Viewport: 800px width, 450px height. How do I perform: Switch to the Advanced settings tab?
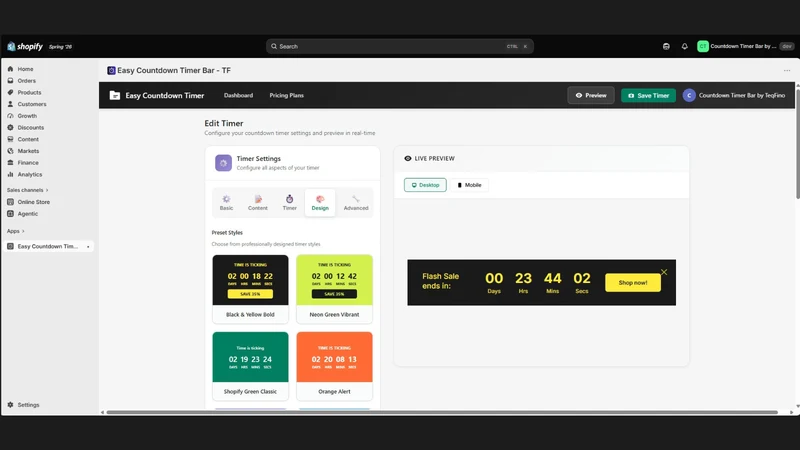coord(356,203)
